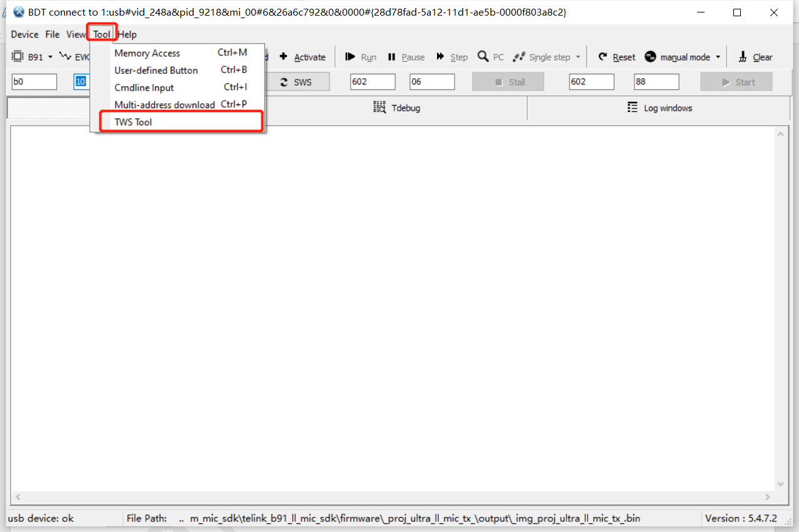Click the Run toolbar icon
Viewport: 799px width, 532px height.
pyautogui.click(x=351, y=57)
